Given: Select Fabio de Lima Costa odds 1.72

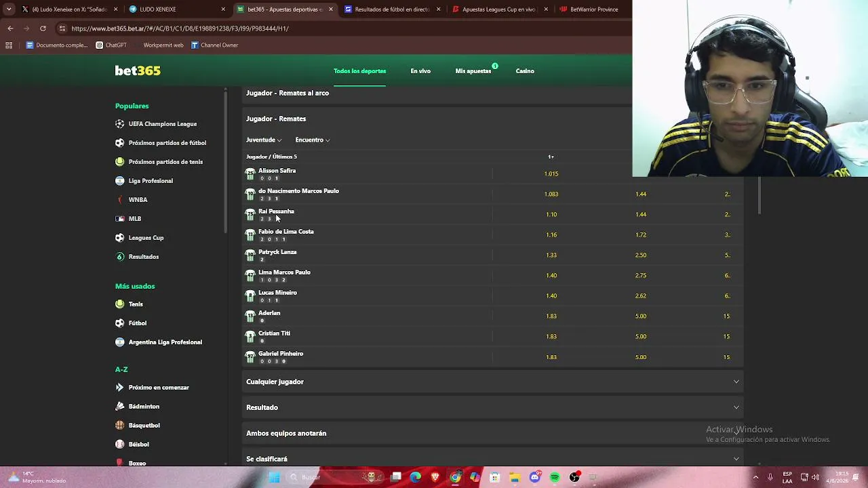Looking at the screenshot, I should click(641, 235).
